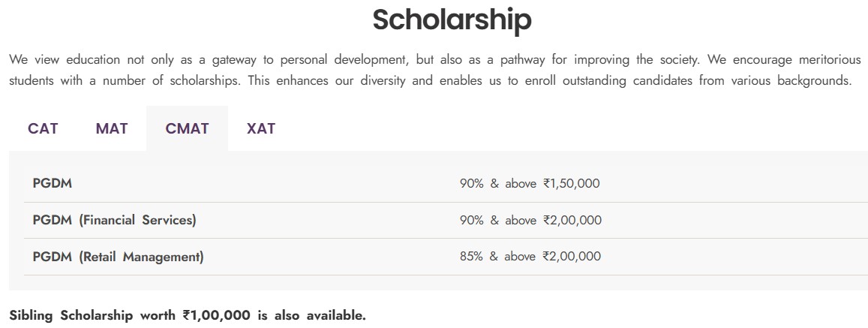Show the XAT scholarship tab
868x328 pixels.
[x=261, y=128]
